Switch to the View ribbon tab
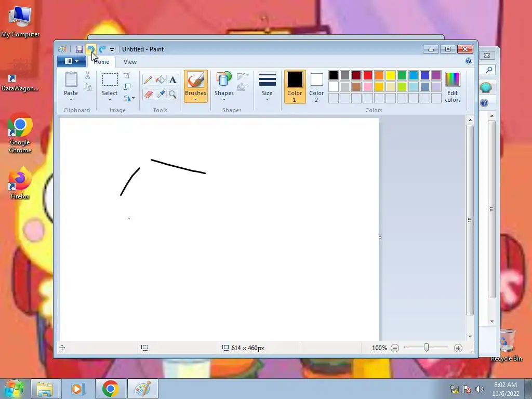The width and height of the screenshot is (532, 399). pos(130,62)
